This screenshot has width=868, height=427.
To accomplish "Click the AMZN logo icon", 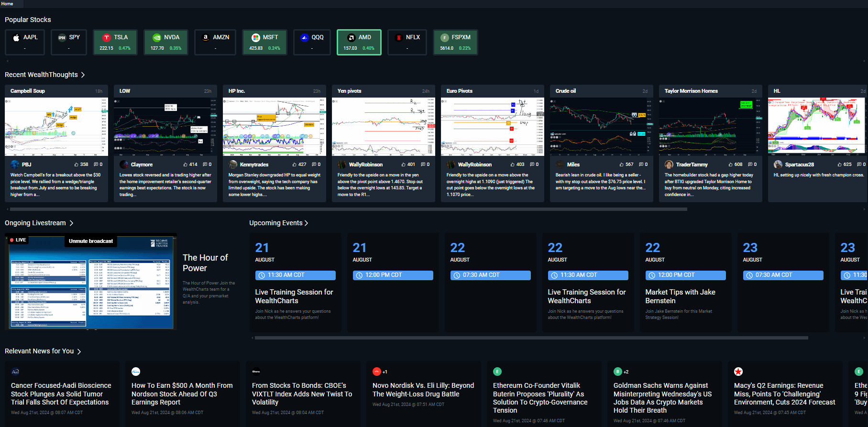I will (x=206, y=37).
